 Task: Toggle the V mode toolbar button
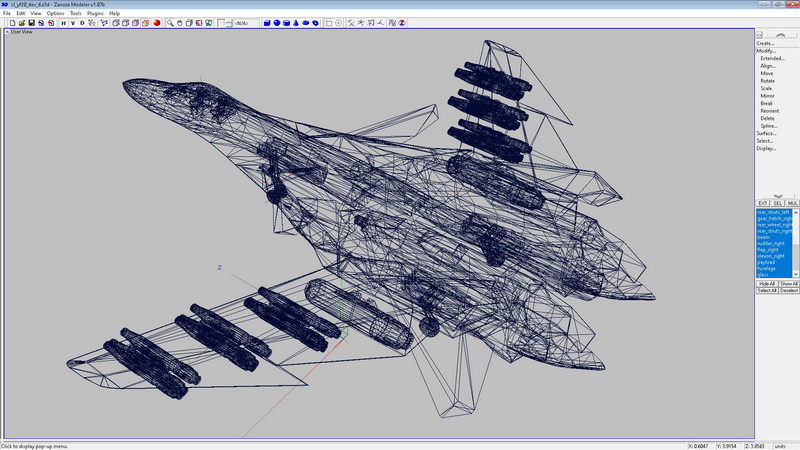pos(73,23)
